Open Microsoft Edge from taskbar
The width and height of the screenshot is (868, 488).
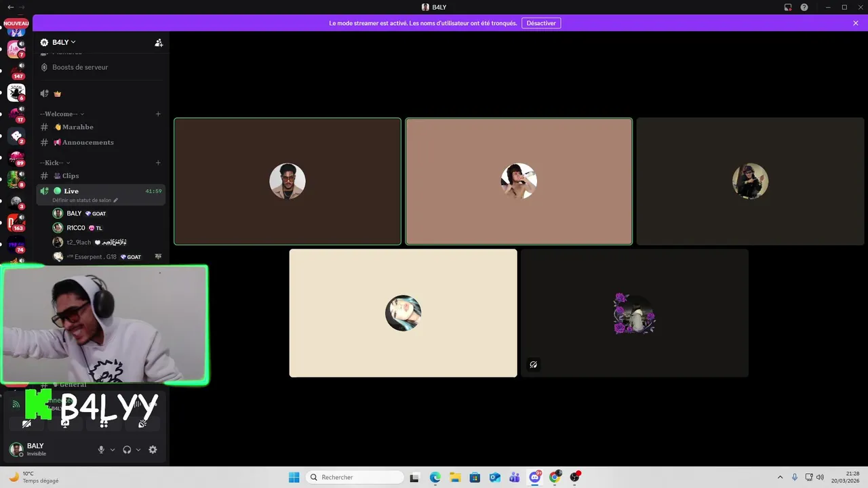(x=435, y=477)
